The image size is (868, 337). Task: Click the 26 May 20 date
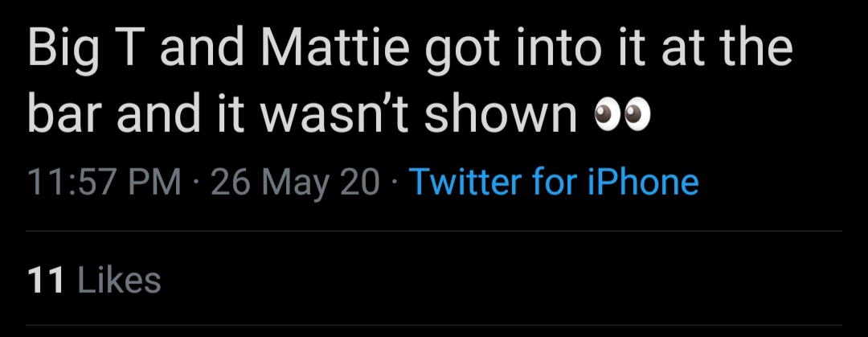tap(295, 183)
